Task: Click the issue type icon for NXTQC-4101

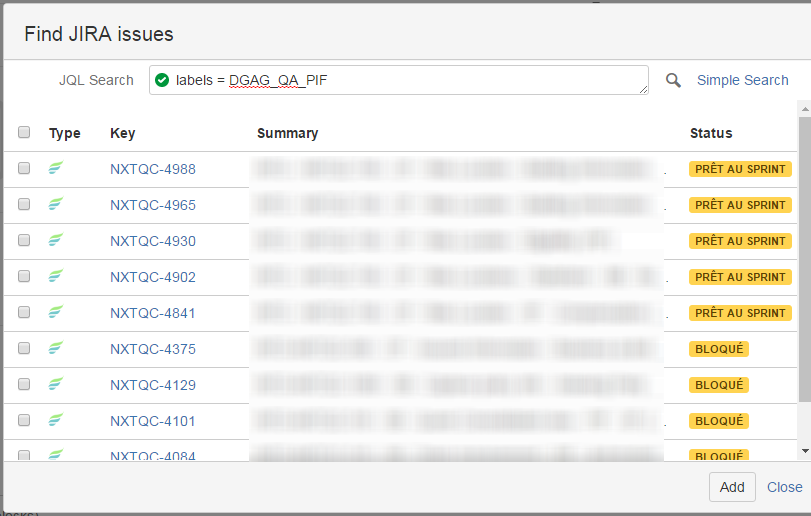Action: coord(56,420)
